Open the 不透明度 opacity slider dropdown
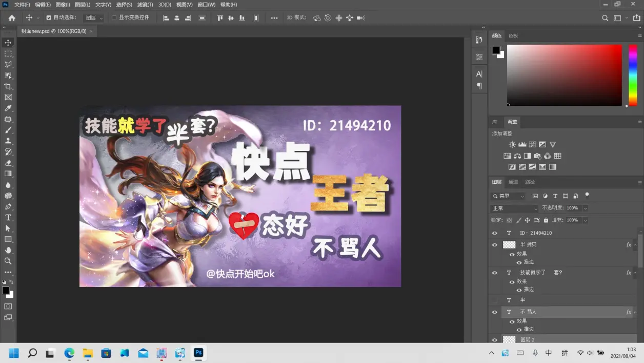 585,208
